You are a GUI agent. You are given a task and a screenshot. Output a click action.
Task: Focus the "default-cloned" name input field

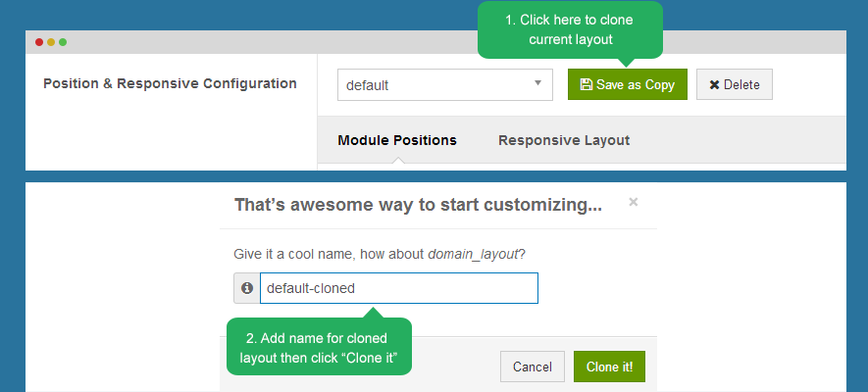(398, 288)
